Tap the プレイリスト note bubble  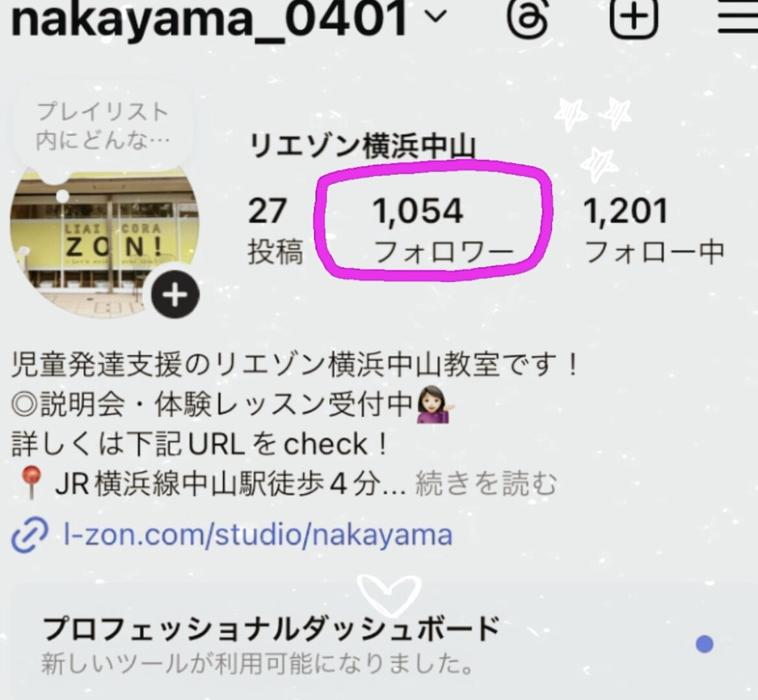[103, 127]
